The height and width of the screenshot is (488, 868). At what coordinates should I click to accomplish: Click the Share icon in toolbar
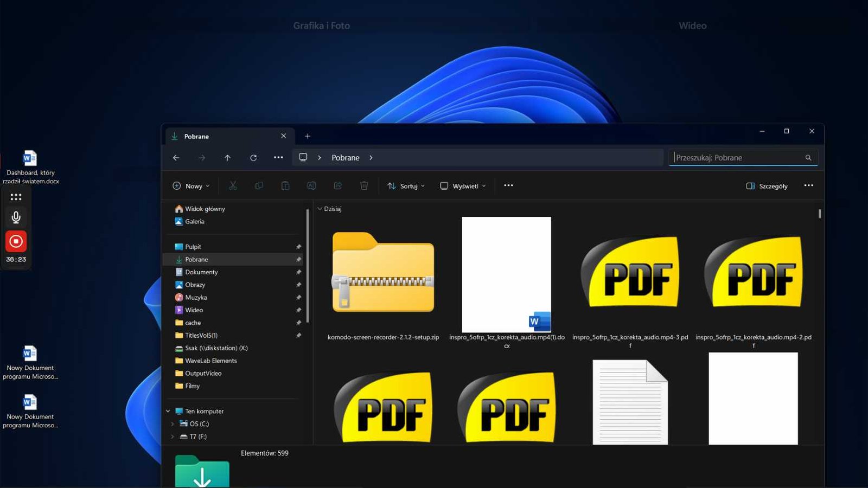coord(337,186)
